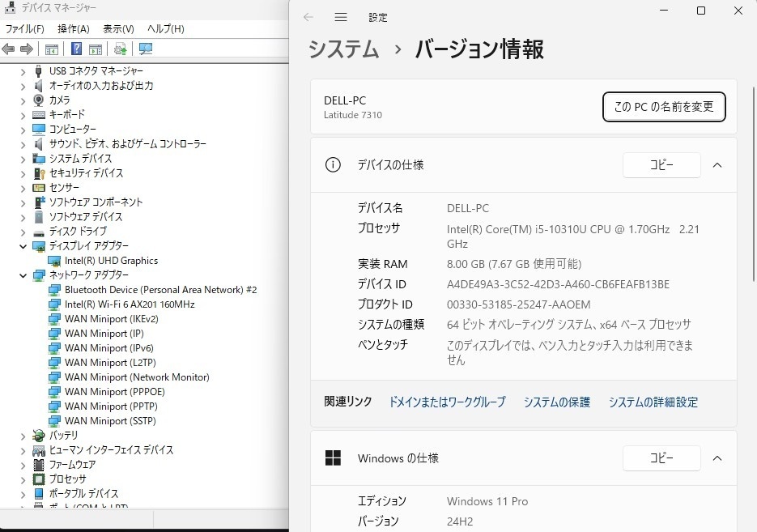This screenshot has height=532, width=757.
Task: Expand the システム デバイス node
Action: coord(23,160)
